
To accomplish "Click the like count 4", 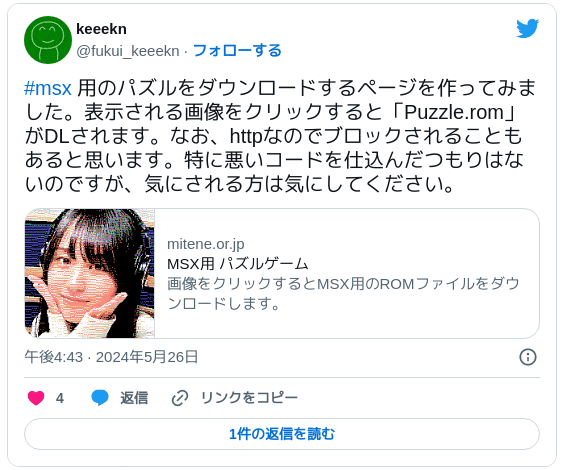I will [x=60, y=398].
